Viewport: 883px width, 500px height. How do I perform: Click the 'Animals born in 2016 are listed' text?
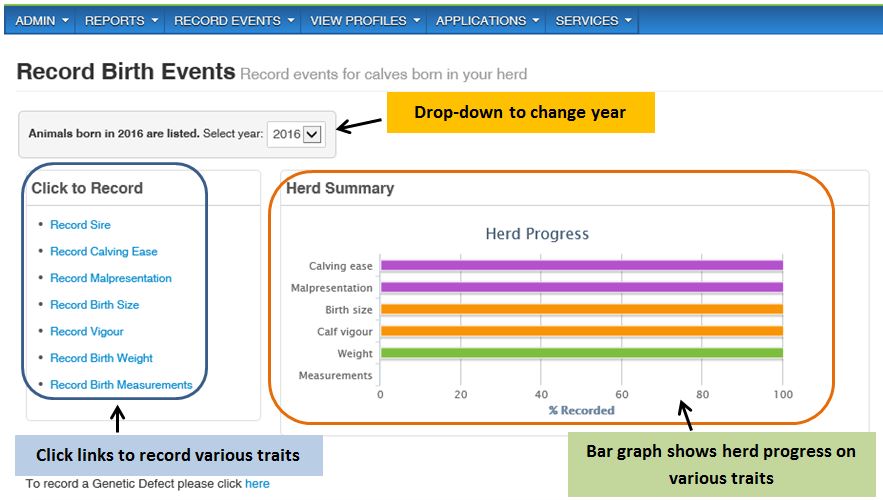click(114, 133)
